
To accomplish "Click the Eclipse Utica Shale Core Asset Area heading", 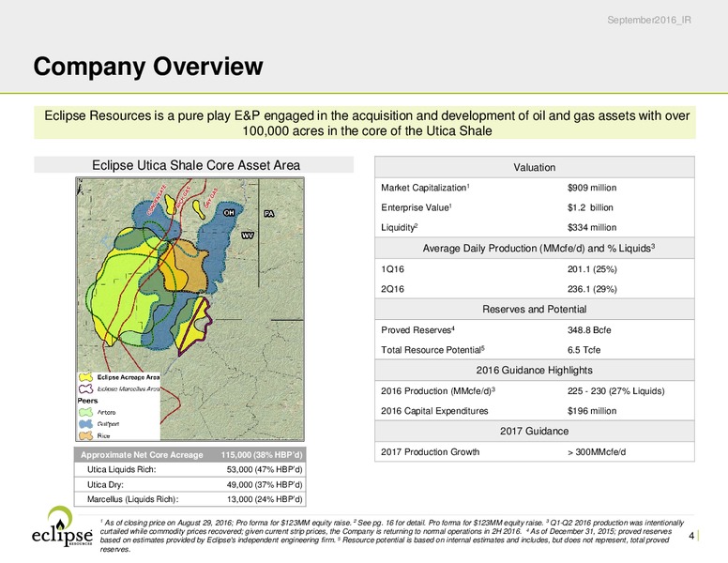I will pyautogui.click(x=196, y=165).
